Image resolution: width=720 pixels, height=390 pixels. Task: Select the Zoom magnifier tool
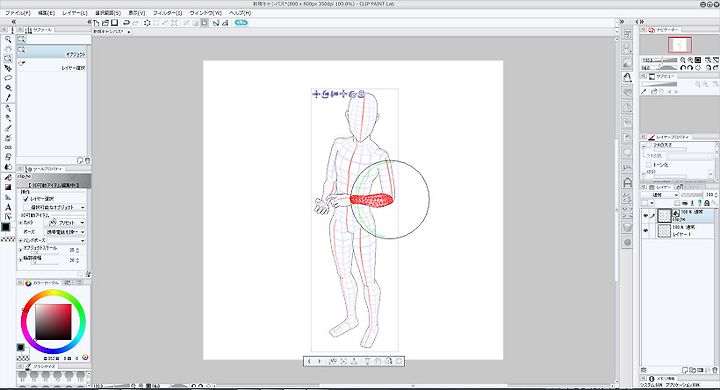coord(8,40)
